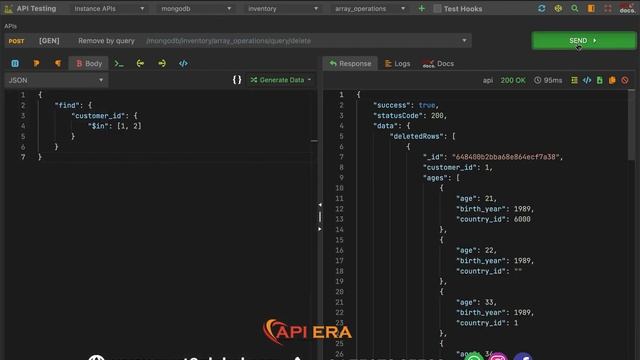Click the APIs label above the request bar

(10, 26)
